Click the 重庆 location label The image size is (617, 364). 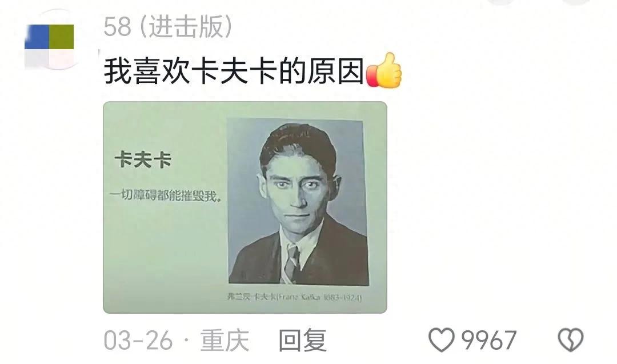click(225, 341)
